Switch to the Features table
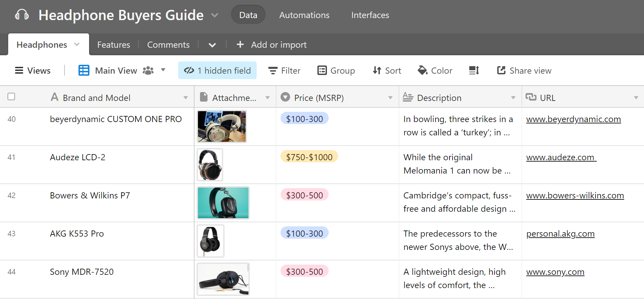The image size is (644, 299). pos(114,45)
